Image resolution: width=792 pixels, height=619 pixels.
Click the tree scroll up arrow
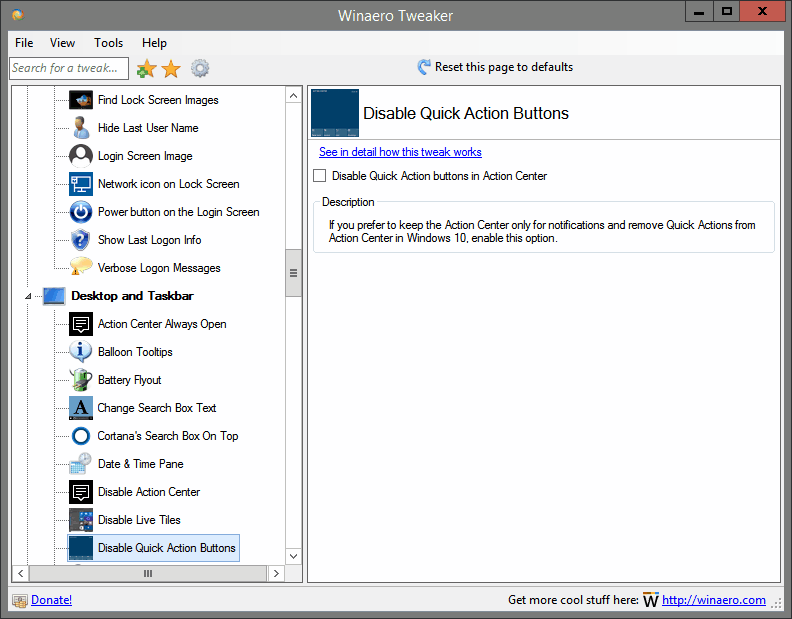(x=293, y=96)
